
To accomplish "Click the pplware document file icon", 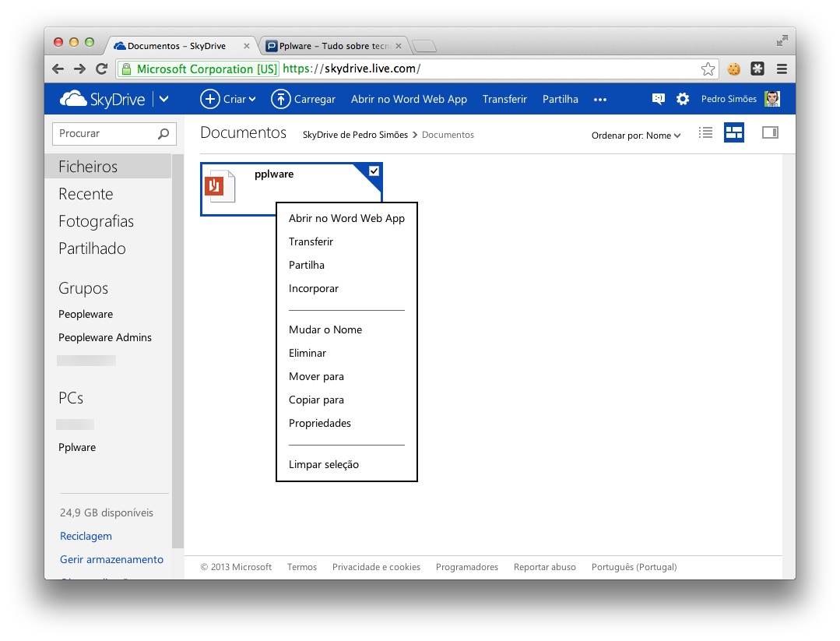I will pos(220,186).
